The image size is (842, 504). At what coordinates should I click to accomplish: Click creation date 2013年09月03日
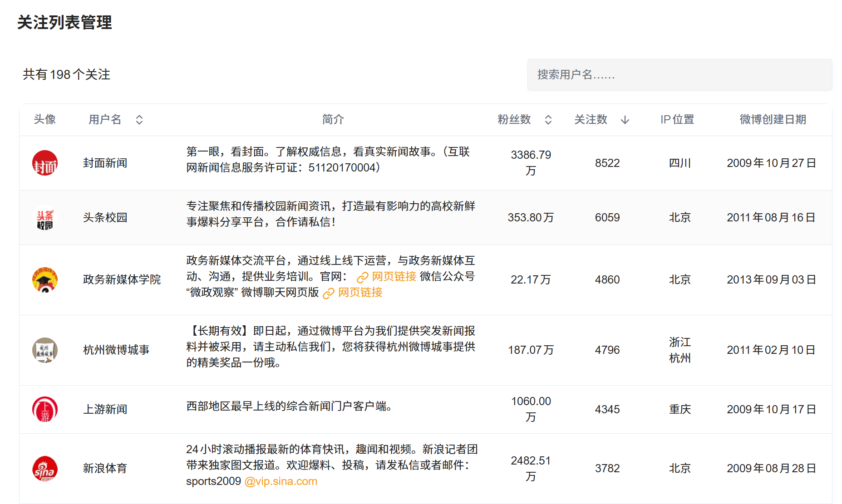pos(772,280)
